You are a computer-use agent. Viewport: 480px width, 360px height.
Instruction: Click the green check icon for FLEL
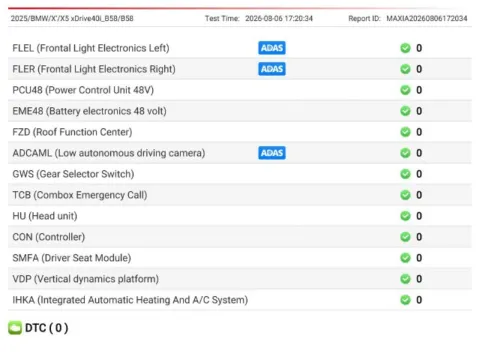coord(405,48)
